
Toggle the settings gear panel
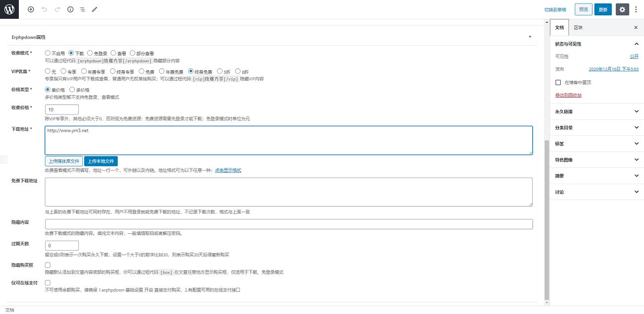[x=622, y=9]
